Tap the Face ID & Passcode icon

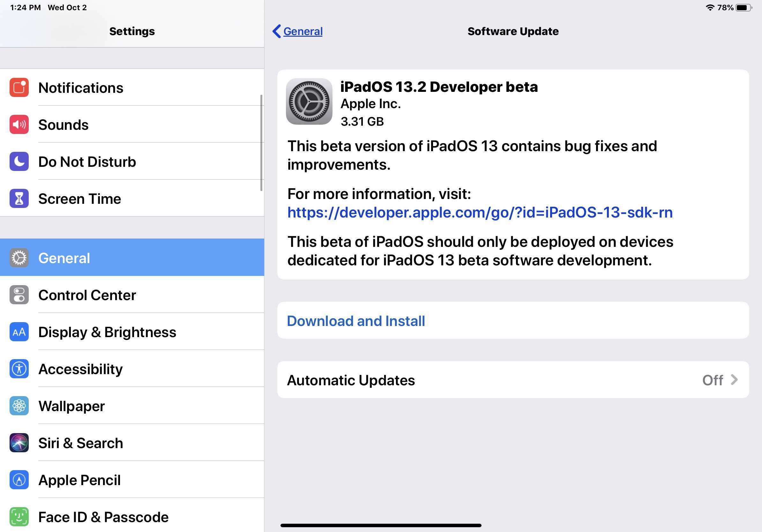pyautogui.click(x=19, y=517)
